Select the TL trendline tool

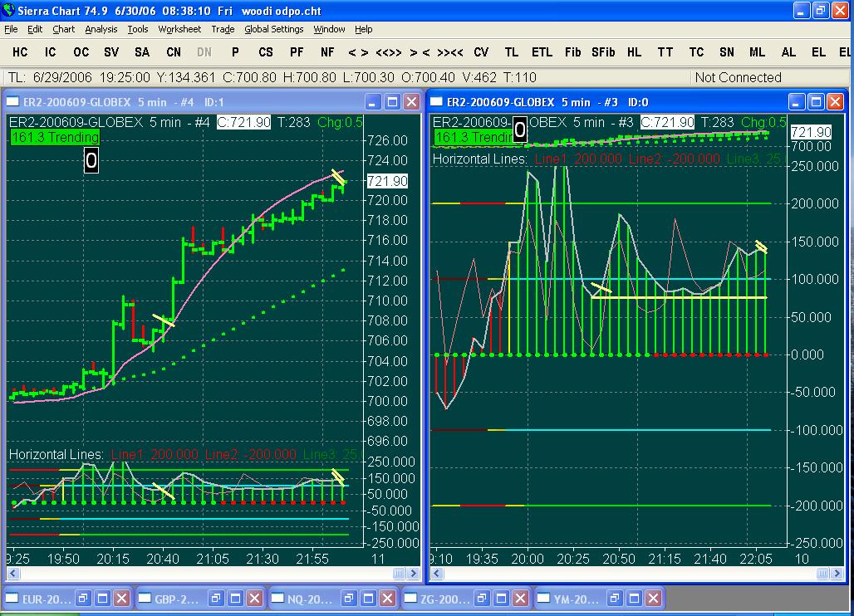pos(511,52)
